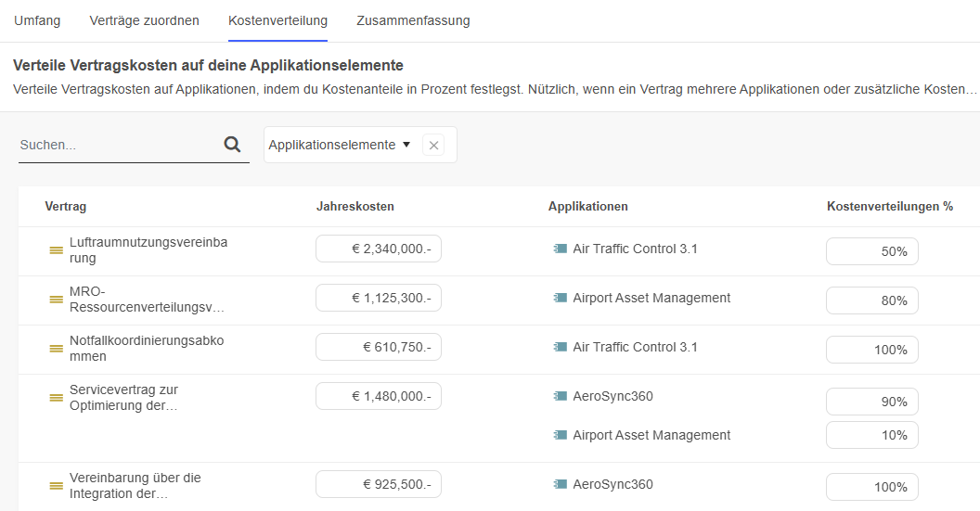
Task: Edit the 10% share for Airport Asset Management
Action: 871,435
